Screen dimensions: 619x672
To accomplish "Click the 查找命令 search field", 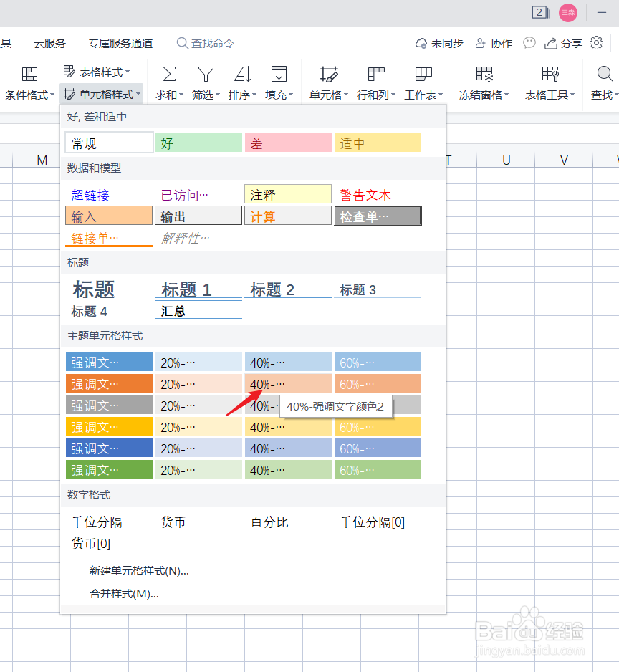I will (x=206, y=43).
